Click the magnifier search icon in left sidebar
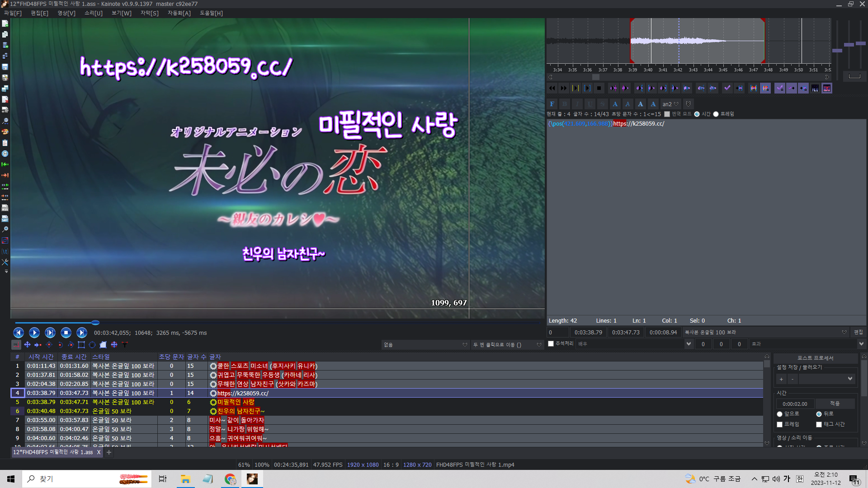The height and width of the screenshot is (488, 868). pyautogui.click(x=5, y=121)
